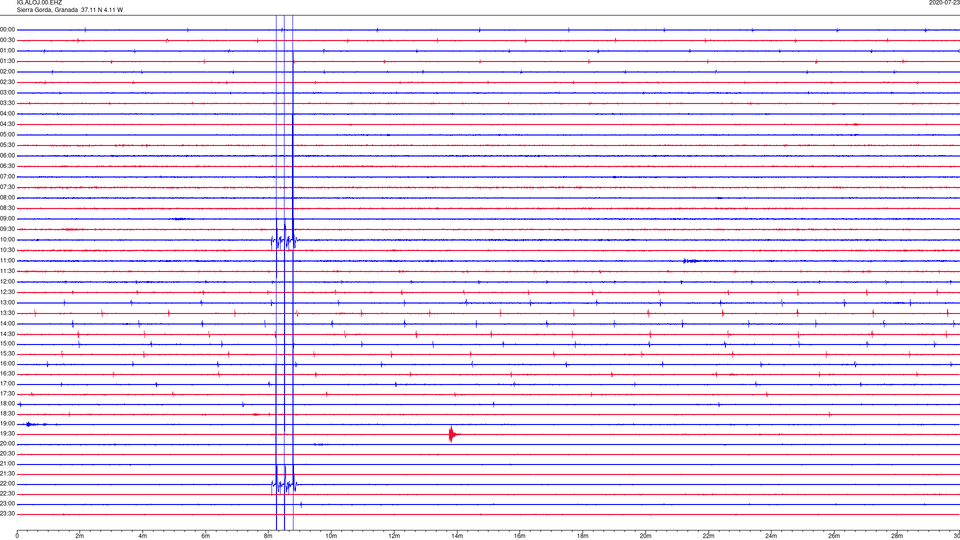Click the 00:00 time label
Viewport: 960px width, 540px height.
click(x=8, y=29)
